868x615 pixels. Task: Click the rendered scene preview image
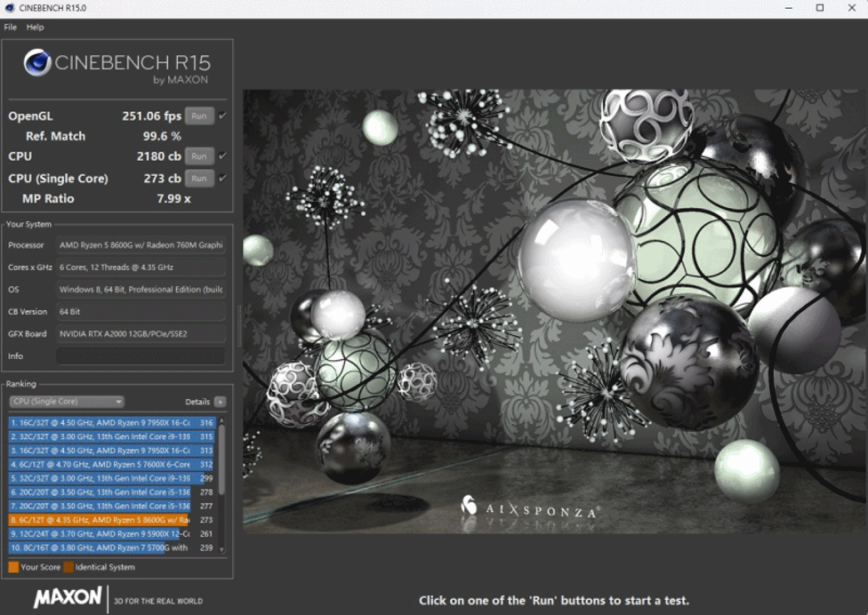point(555,311)
